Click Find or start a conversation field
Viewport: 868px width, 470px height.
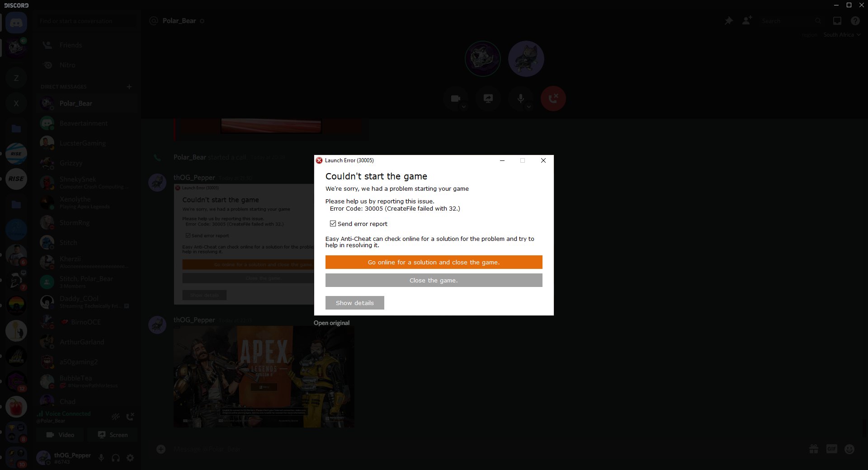[x=86, y=21]
